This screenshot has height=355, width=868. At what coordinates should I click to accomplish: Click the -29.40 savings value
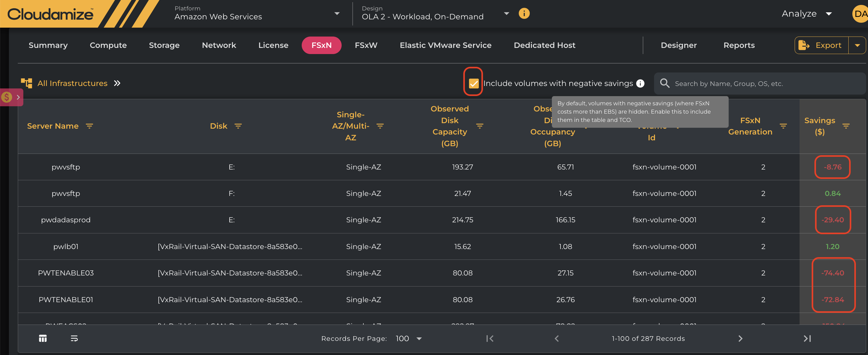point(833,220)
